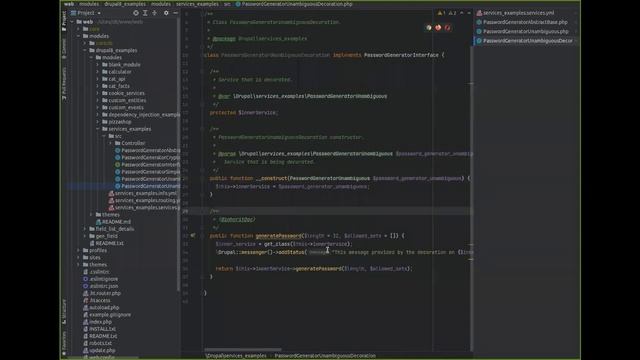Click the Project tree vertical scrollbar
This screenshot has height=360, width=640.
point(178,155)
